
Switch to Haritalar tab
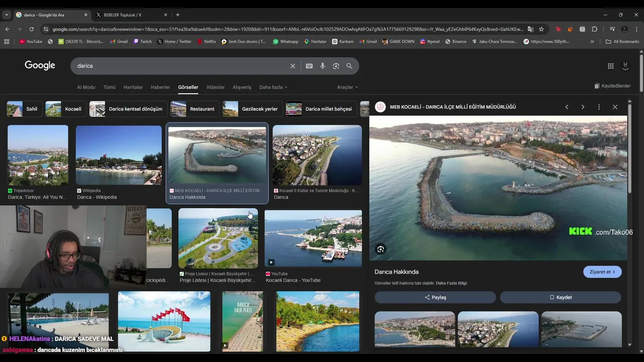point(133,87)
